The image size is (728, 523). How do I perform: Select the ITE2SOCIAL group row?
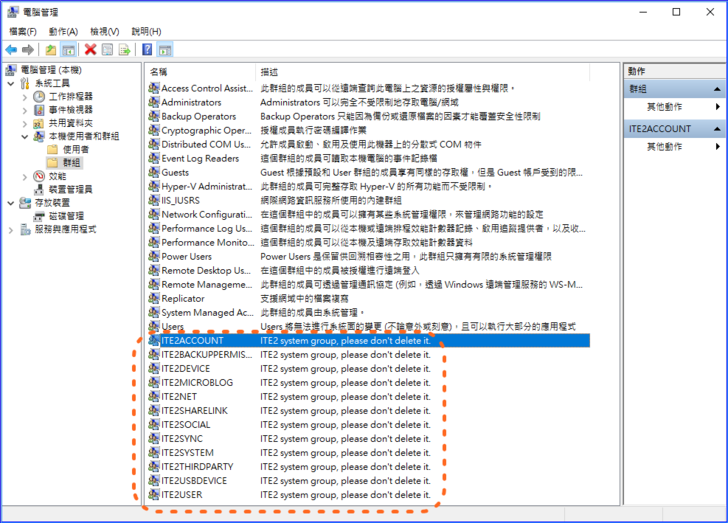[x=369, y=424]
